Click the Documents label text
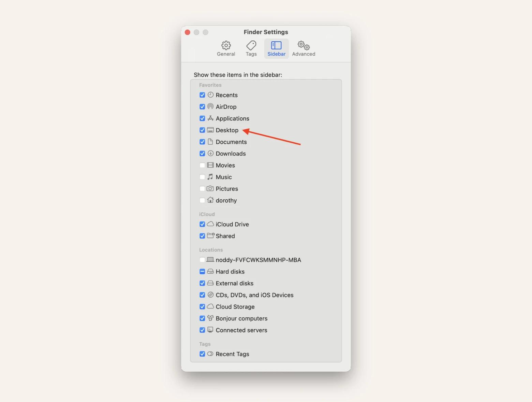Image resolution: width=532 pixels, height=402 pixels. tap(231, 142)
